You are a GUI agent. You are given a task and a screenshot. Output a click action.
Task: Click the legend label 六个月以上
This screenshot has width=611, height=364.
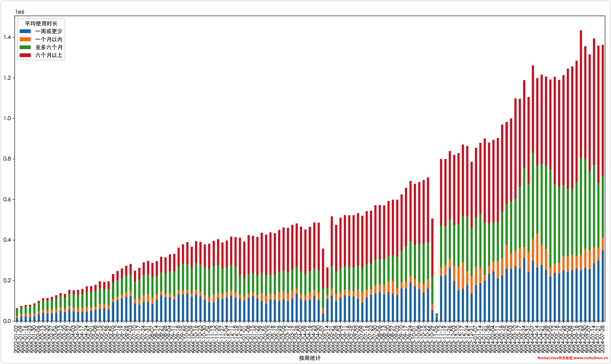[x=49, y=55]
